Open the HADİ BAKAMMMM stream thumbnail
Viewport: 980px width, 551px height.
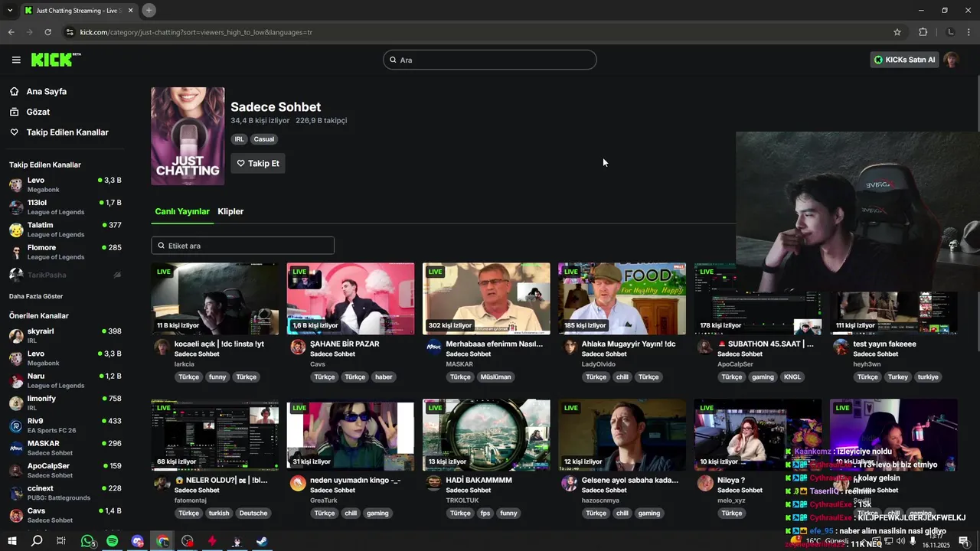(x=486, y=435)
